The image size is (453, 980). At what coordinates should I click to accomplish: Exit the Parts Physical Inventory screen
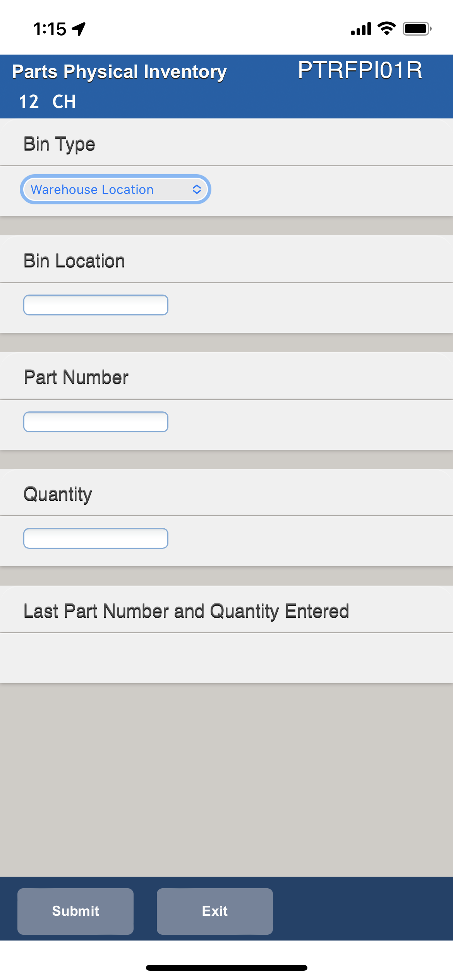pos(215,911)
